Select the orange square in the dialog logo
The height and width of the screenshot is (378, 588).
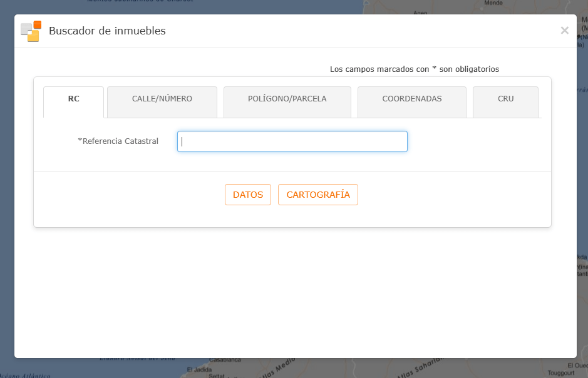point(36,25)
